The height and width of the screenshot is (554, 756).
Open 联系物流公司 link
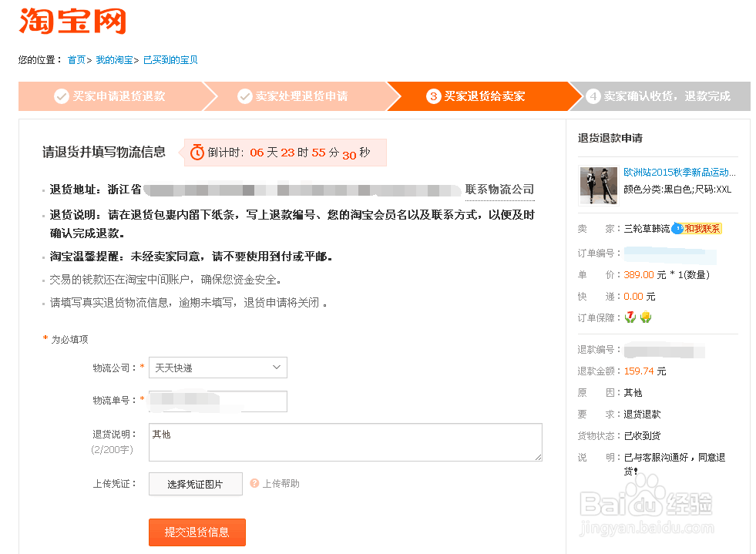point(499,189)
